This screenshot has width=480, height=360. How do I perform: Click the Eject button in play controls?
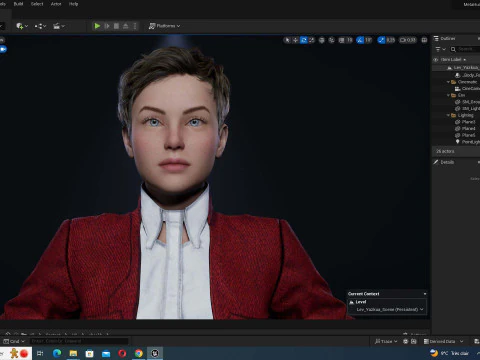point(126,26)
